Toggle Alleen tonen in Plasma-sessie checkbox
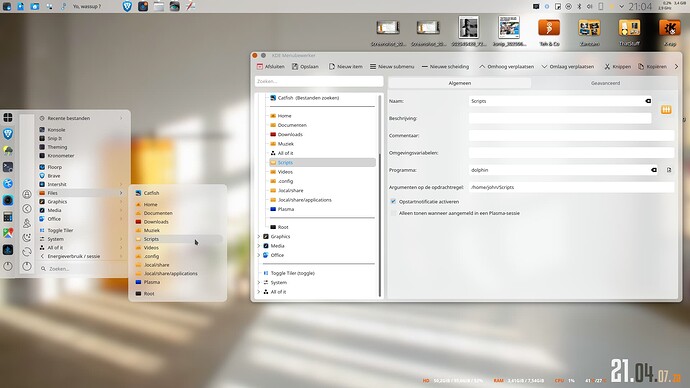Image resolution: width=690 pixels, height=388 pixels. (x=393, y=213)
